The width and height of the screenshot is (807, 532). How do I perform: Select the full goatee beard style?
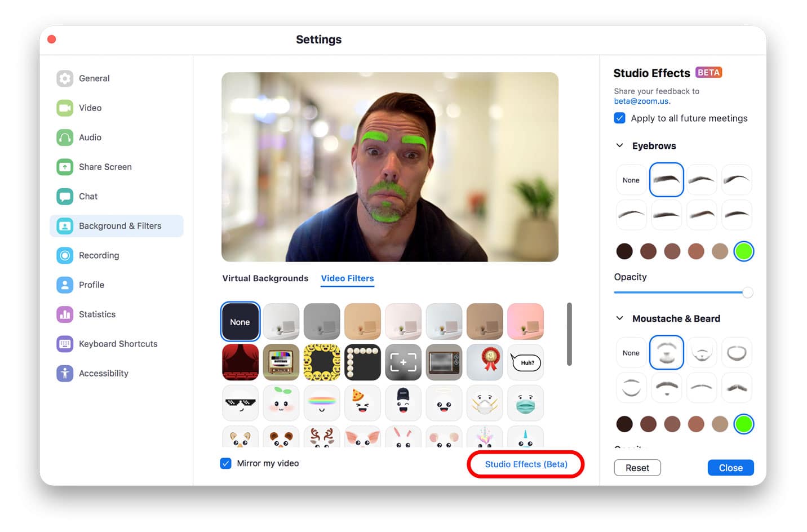tap(666, 353)
